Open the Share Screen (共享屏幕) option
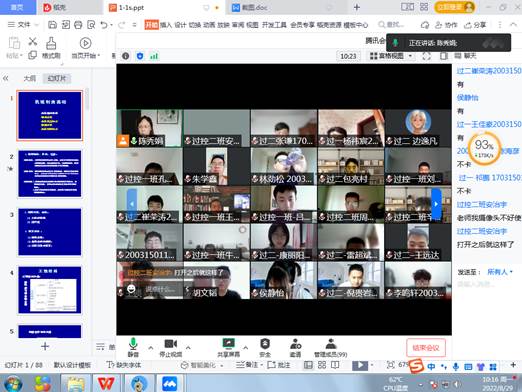This screenshot has height=392, width=522. 228,347
